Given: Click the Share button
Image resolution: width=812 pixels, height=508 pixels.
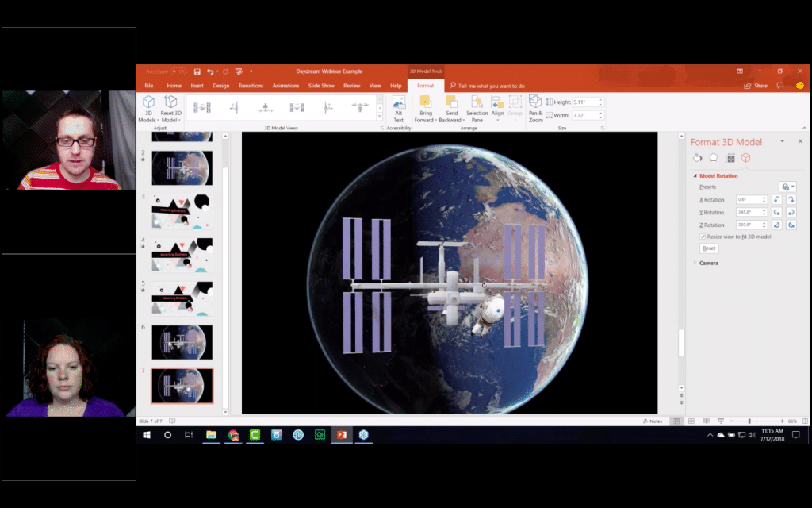Looking at the screenshot, I should [756, 86].
